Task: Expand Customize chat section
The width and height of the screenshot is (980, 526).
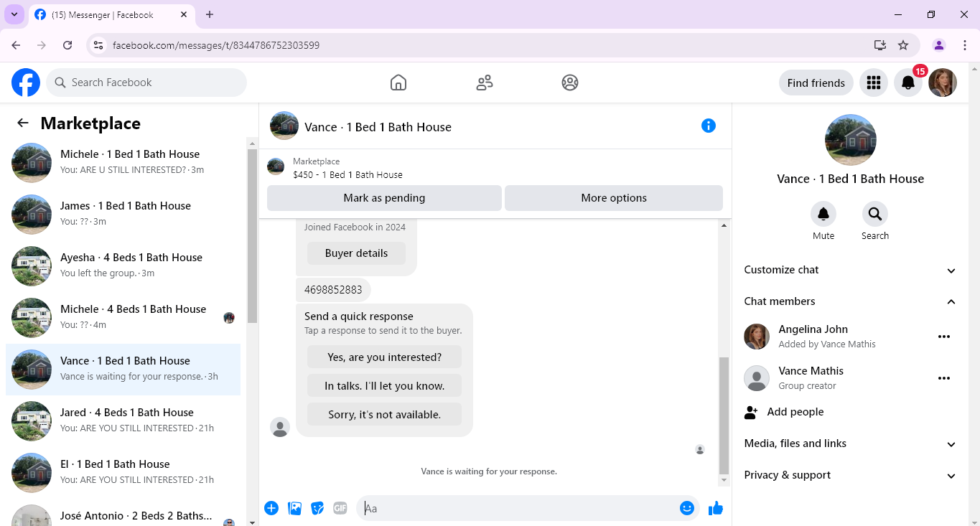Action: click(x=851, y=270)
